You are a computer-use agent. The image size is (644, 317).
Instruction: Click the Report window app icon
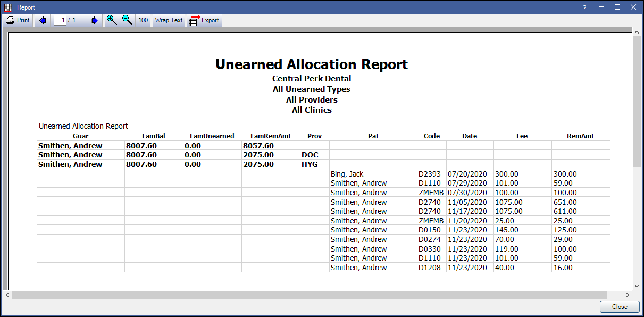[x=7, y=7]
